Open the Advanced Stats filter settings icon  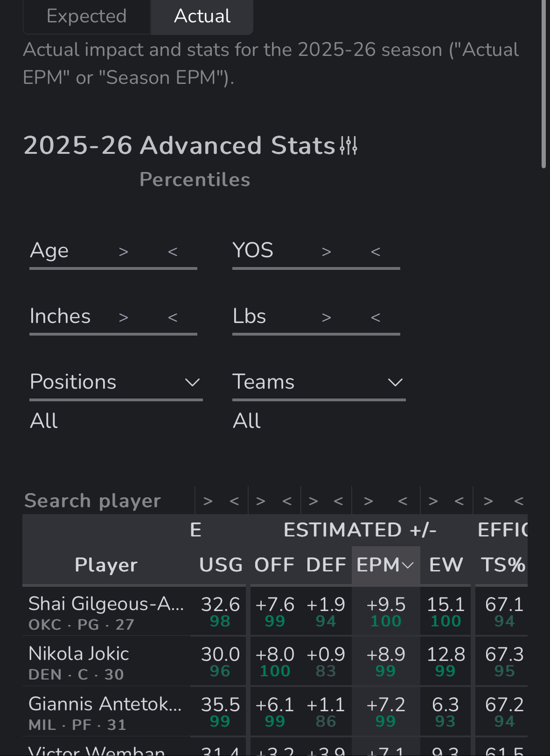(x=348, y=145)
